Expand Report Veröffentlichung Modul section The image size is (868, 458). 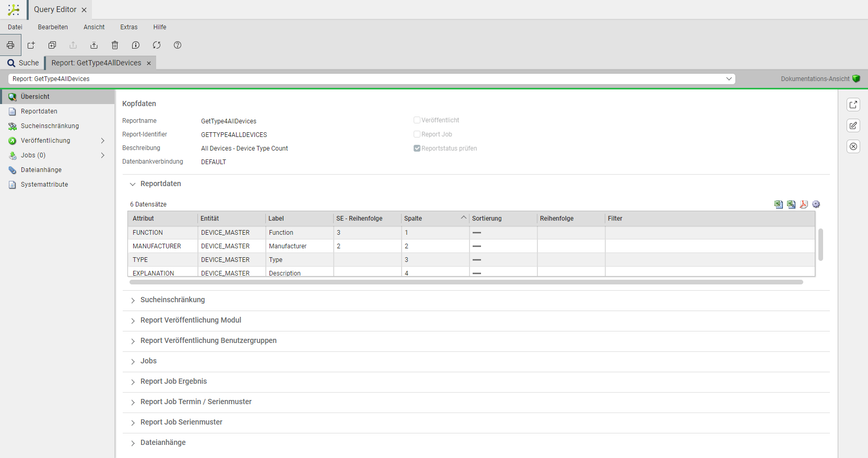click(x=133, y=320)
